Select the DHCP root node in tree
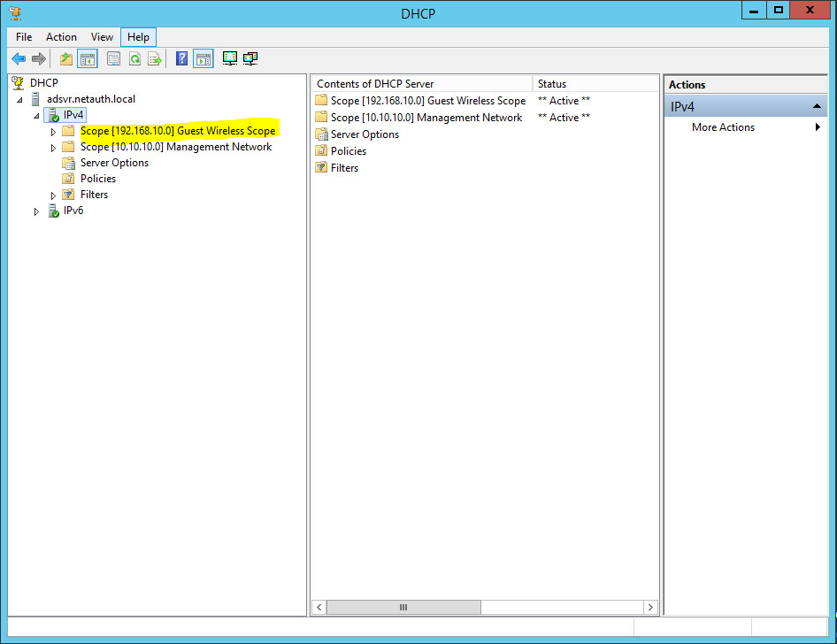The width and height of the screenshot is (837, 644). coord(43,82)
